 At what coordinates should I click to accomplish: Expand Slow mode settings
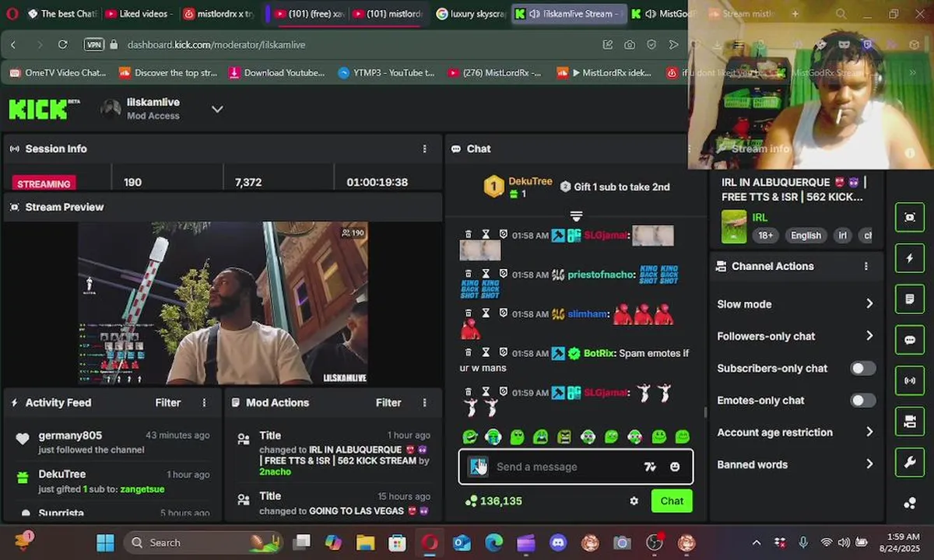795,304
